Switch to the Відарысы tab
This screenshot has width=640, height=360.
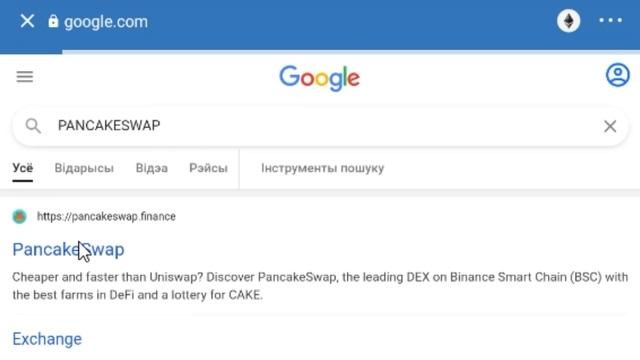(x=84, y=169)
